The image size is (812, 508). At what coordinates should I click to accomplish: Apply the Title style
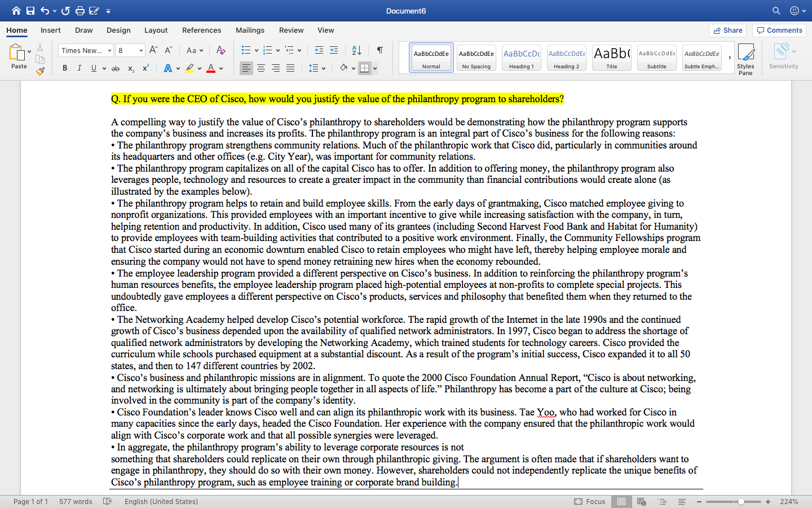(612, 58)
